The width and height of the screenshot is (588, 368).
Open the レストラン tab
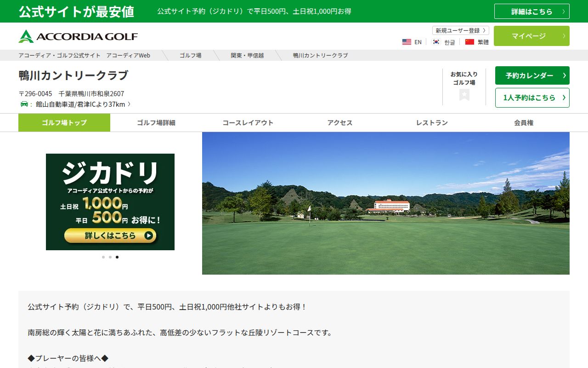pos(432,123)
